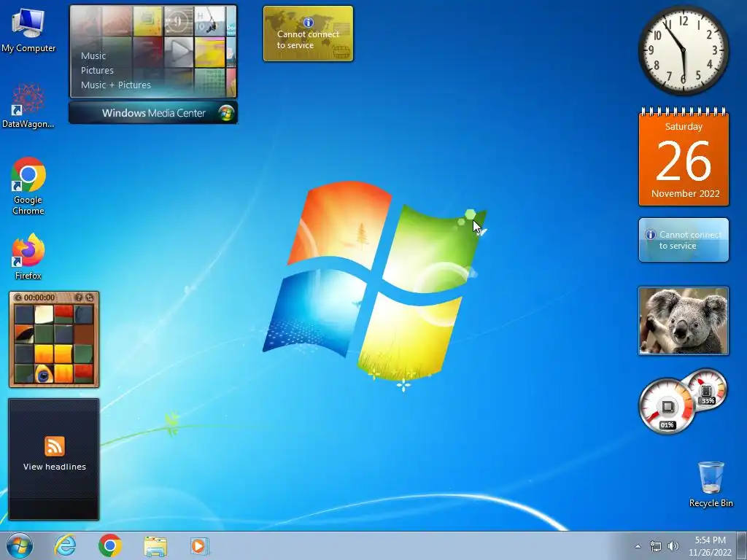Viewport: 747px width, 560px height.
Task: Open Internet Explorer from the taskbar
Action: [65, 545]
